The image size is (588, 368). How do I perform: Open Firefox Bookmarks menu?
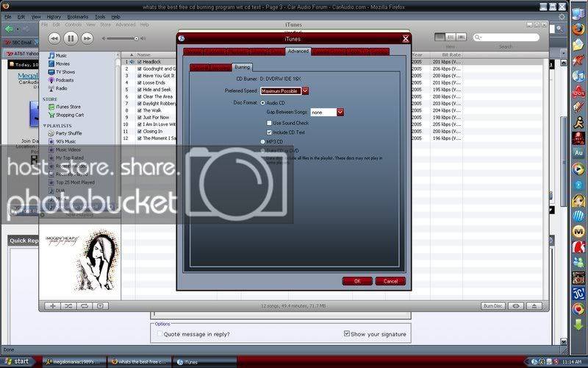pos(78,17)
